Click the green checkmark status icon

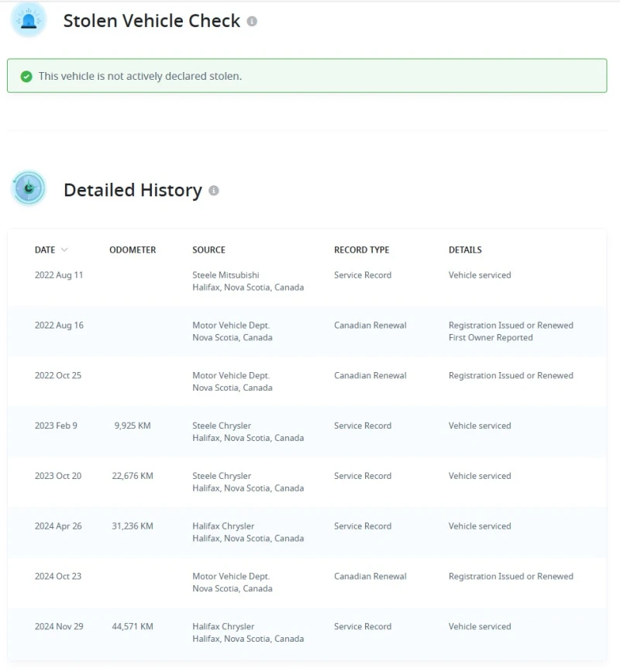point(26,76)
